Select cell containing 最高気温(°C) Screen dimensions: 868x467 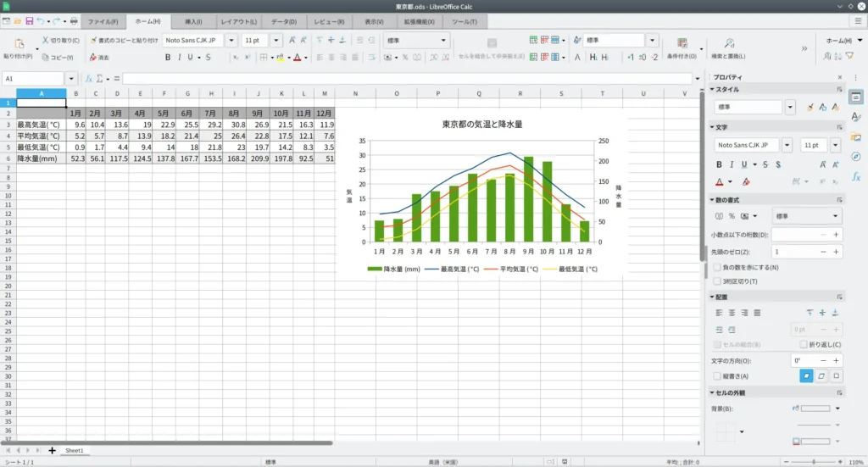point(42,125)
